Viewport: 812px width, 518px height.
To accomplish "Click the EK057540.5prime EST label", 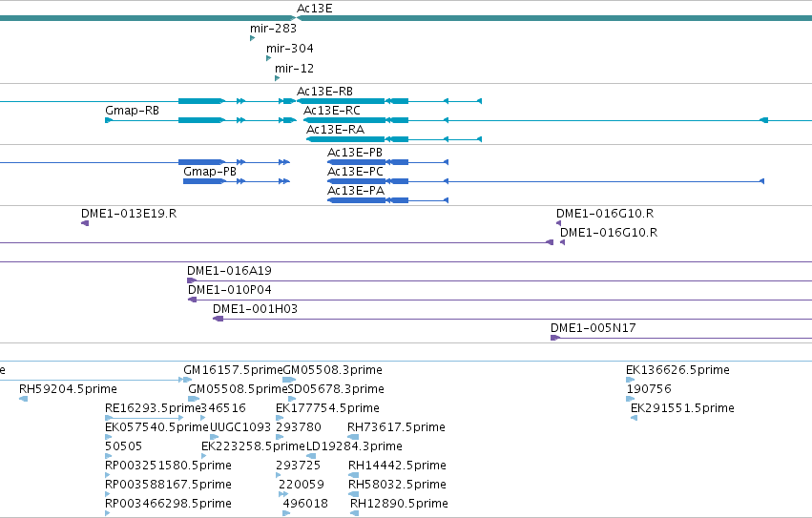I will point(156,427).
